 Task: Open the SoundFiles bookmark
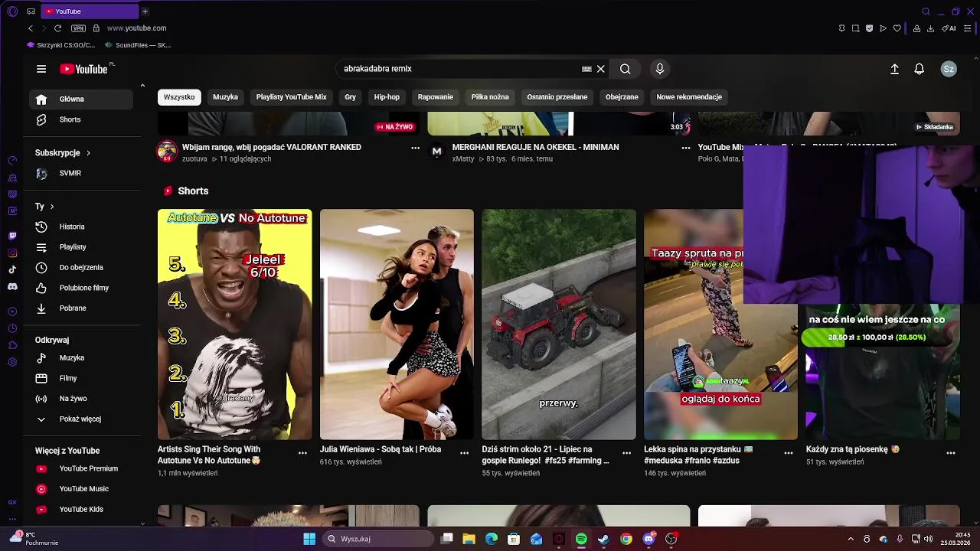click(x=137, y=45)
